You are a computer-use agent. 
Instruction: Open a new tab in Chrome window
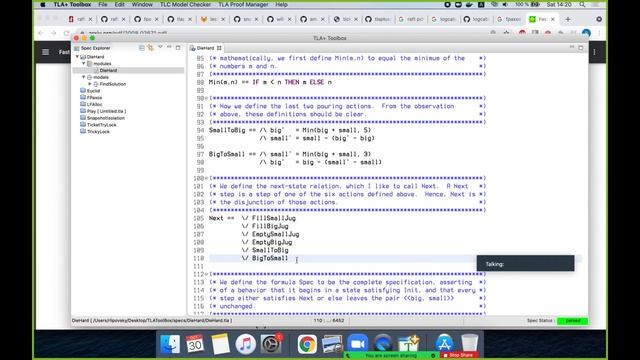568,19
